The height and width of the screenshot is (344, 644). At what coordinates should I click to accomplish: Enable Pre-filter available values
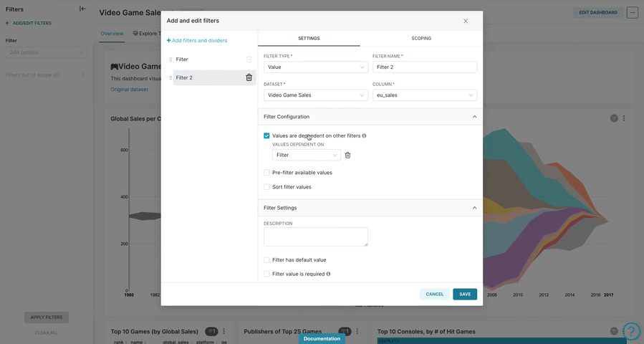(x=266, y=173)
